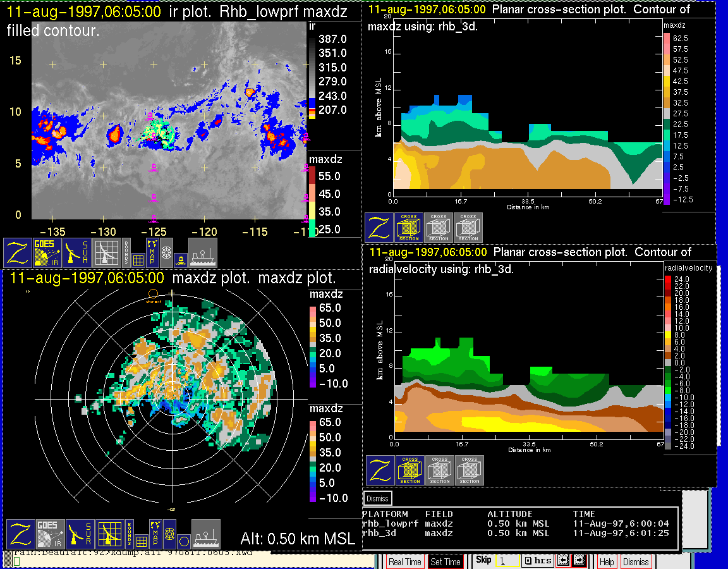728x569 pixels.
Task: Click the rhb_lowprf platform row
Action: click(516, 524)
